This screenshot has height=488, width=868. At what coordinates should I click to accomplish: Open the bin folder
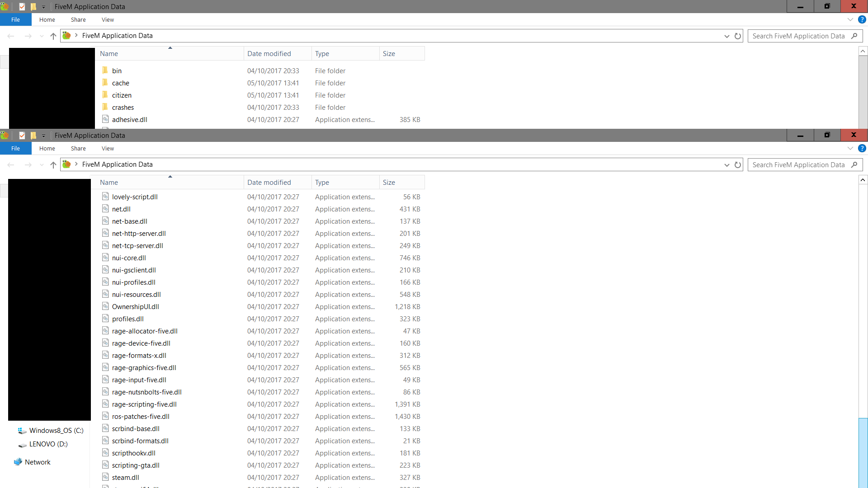[x=117, y=71]
